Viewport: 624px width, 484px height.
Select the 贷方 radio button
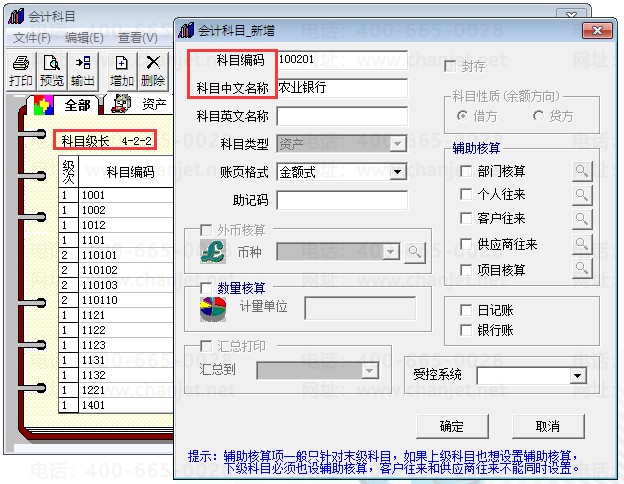[538, 116]
